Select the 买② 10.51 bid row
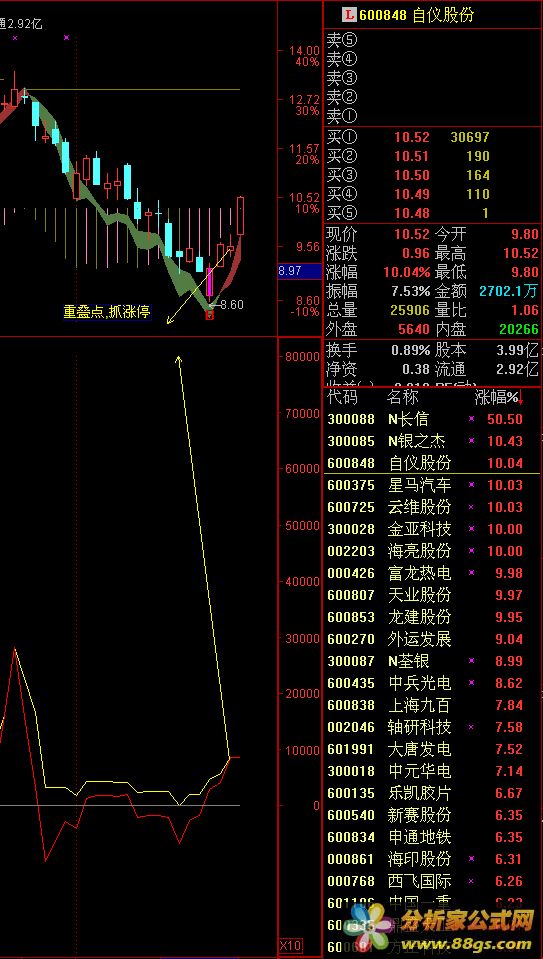The width and height of the screenshot is (543, 959). tap(432, 157)
